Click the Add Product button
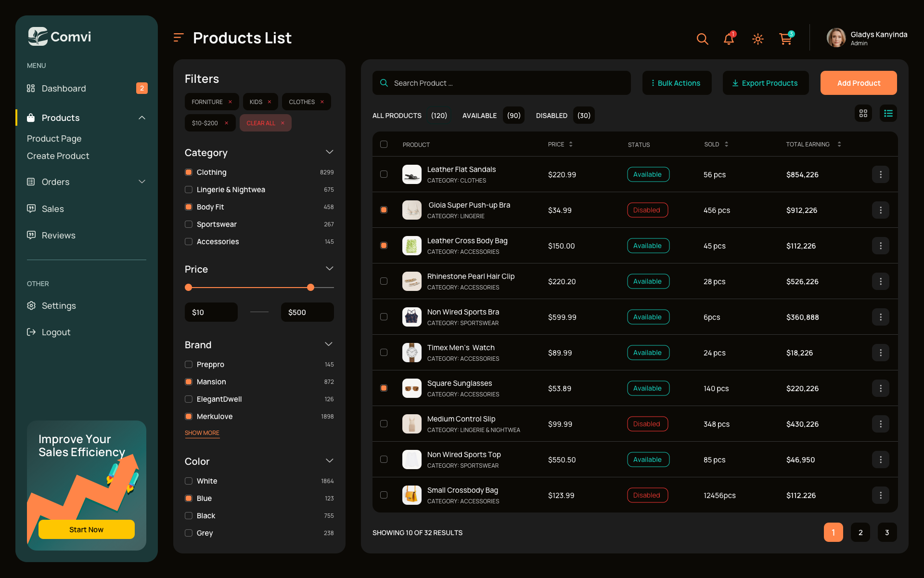924x578 pixels. pos(858,83)
